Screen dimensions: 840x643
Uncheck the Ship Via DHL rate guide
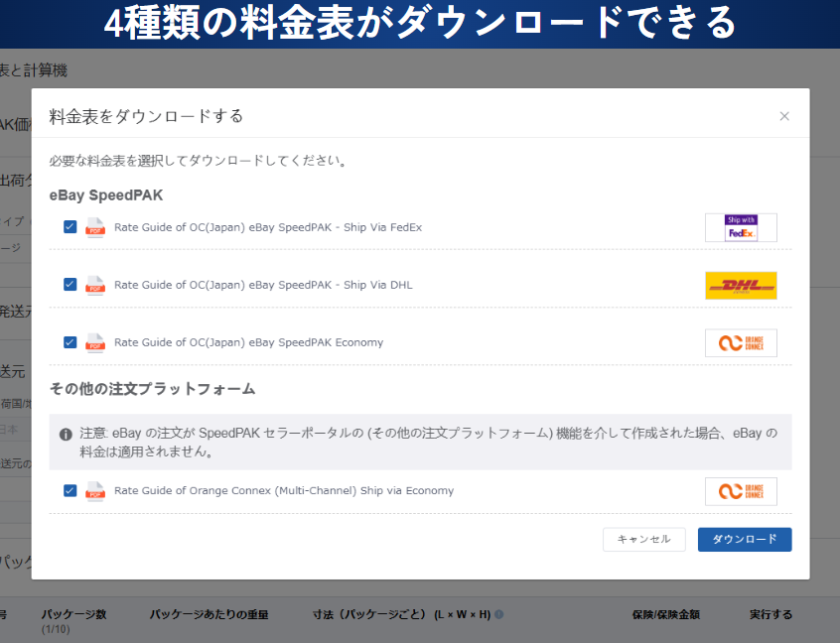pyautogui.click(x=70, y=284)
